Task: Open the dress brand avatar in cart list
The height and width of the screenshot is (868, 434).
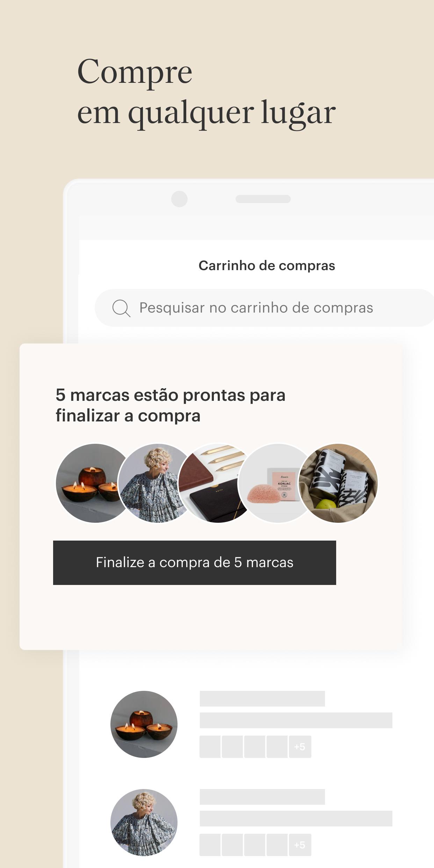Action: click(x=144, y=822)
